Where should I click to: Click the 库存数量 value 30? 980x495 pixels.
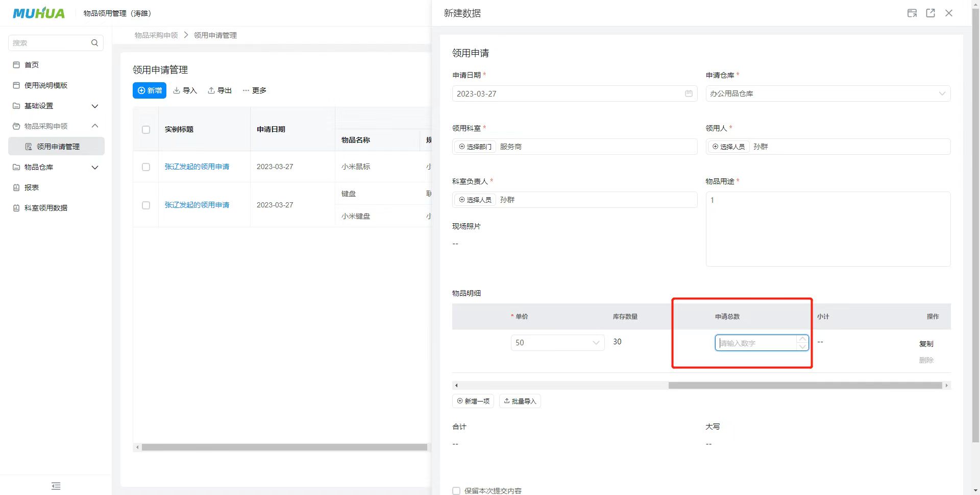[x=617, y=342]
